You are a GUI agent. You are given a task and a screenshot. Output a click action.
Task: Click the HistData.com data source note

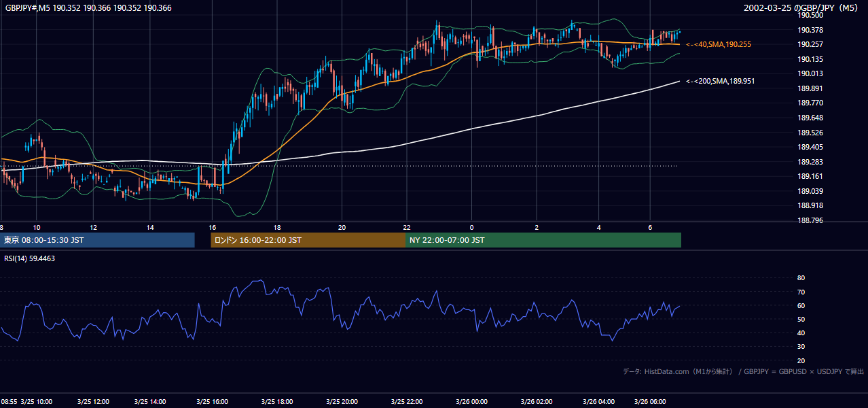[x=743, y=371]
